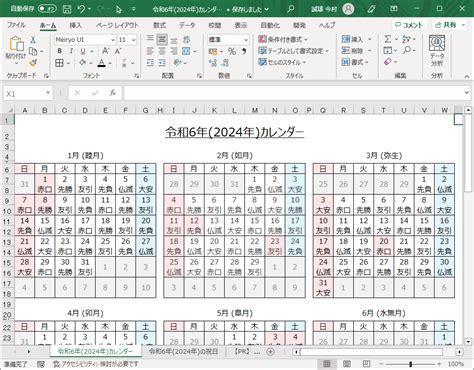This screenshot has height=370, width=474.
Task: Click the user account avatar
Action: pos(348,9)
